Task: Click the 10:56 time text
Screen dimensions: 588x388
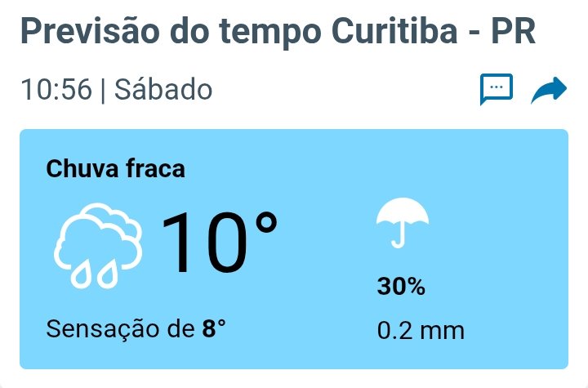Action: [56, 90]
